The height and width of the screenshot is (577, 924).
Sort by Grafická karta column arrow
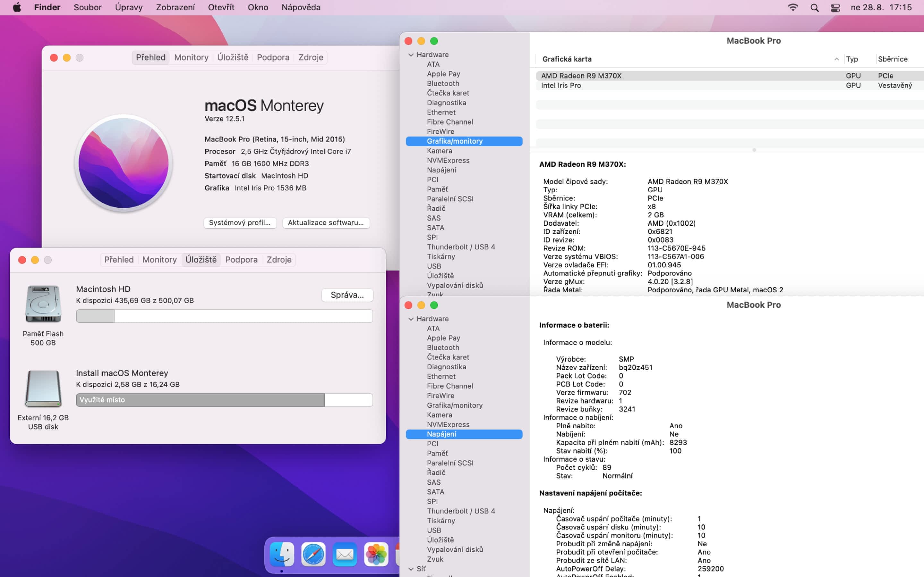tap(836, 59)
